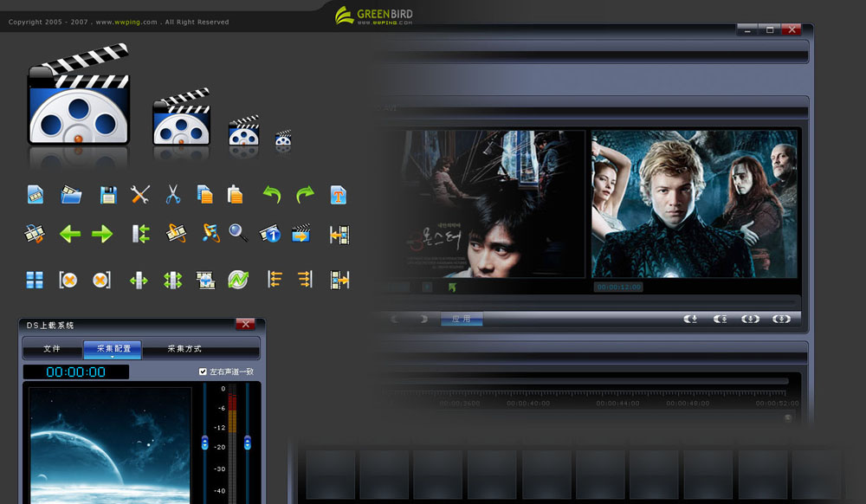This screenshot has width=866, height=504.
Task: Click the clapperboard with orange arrow icon
Action: 301,234
